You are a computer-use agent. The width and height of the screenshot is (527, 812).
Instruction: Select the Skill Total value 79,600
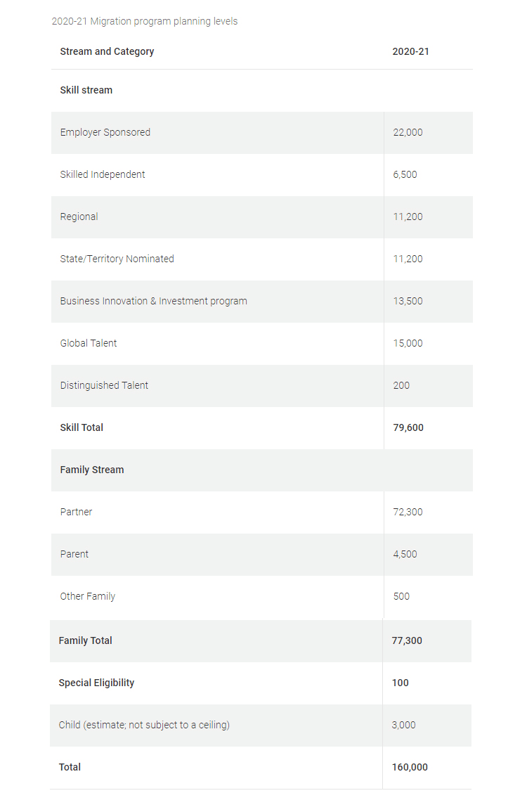(408, 427)
